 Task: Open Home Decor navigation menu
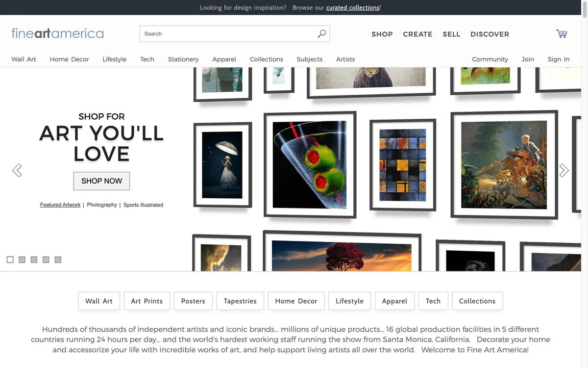click(x=69, y=59)
